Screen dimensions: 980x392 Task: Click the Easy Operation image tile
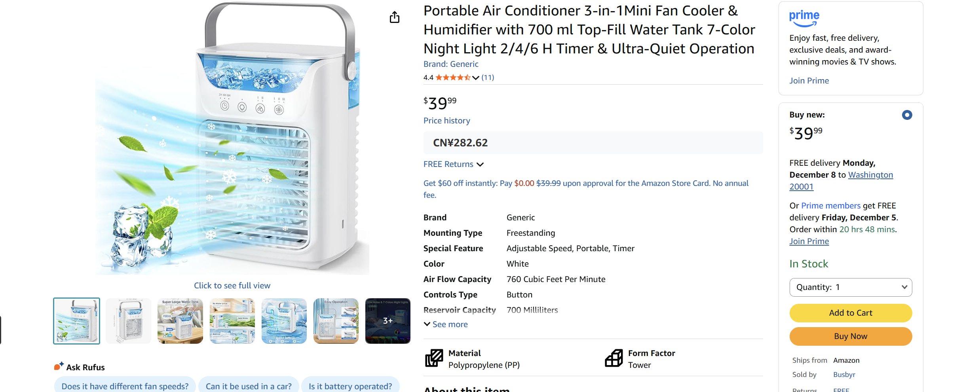336,321
